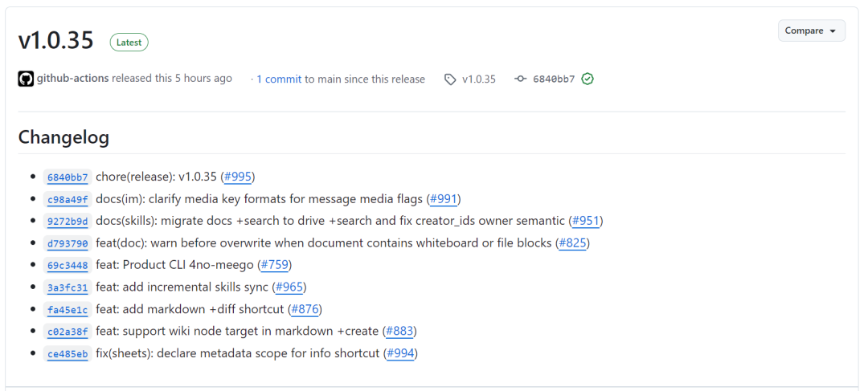Viewport: 868px width, 391px height.
Task: Open the github-actions author link
Action: (x=72, y=79)
